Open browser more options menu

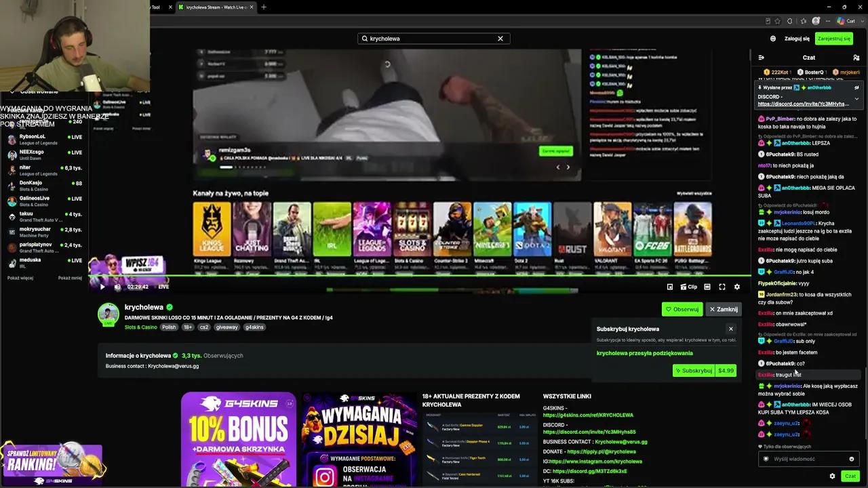[829, 21]
